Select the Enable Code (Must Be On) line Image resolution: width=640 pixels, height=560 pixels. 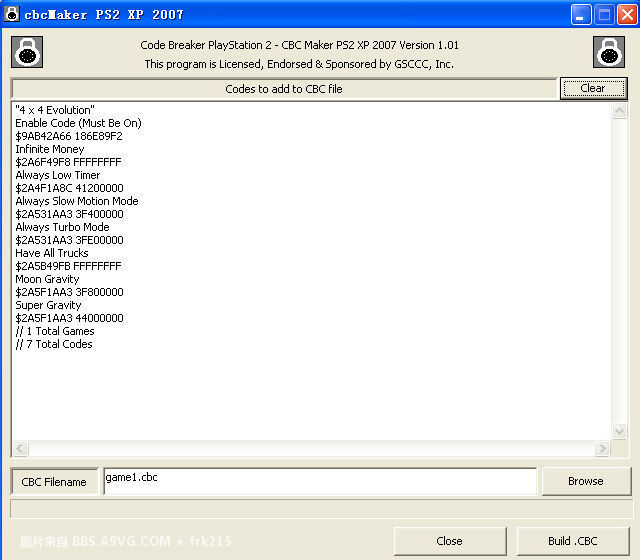pos(78,123)
